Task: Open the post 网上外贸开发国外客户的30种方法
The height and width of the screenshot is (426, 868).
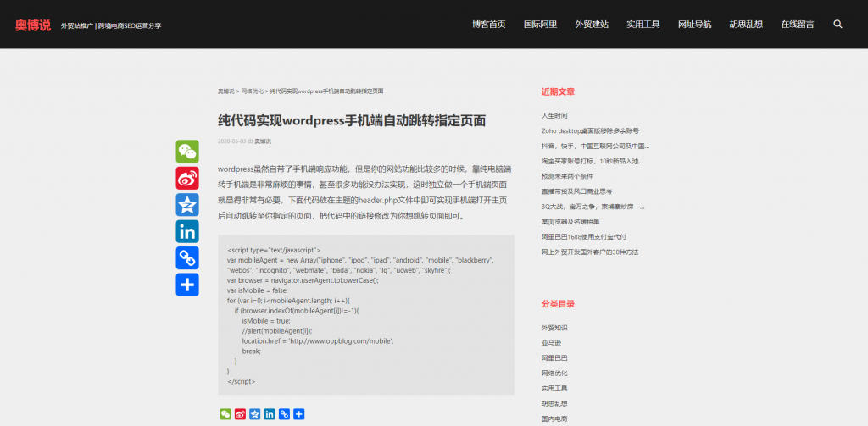Action: 590,252
